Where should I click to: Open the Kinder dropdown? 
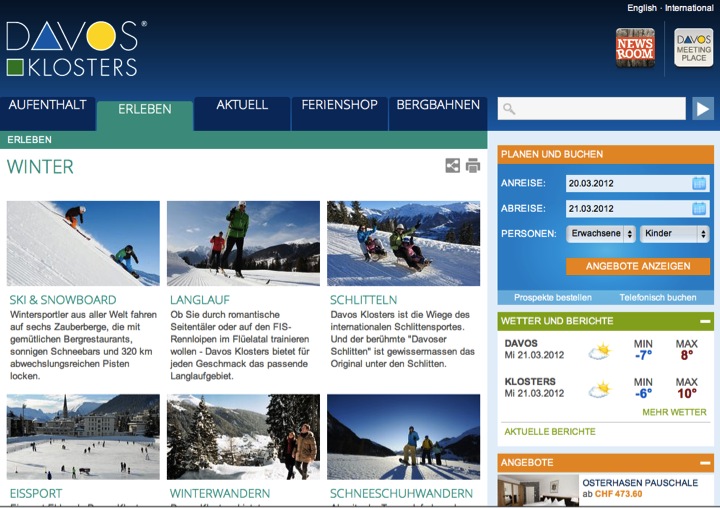click(675, 233)
